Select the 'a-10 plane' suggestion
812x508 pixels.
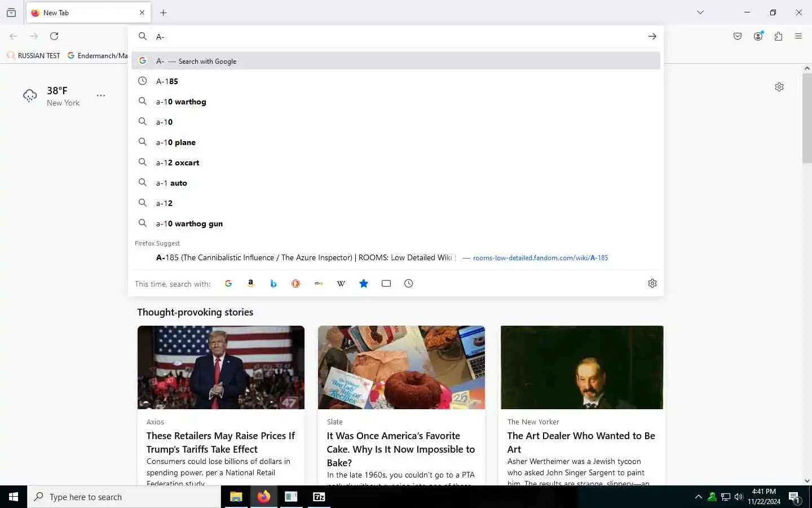pos(396,142)
